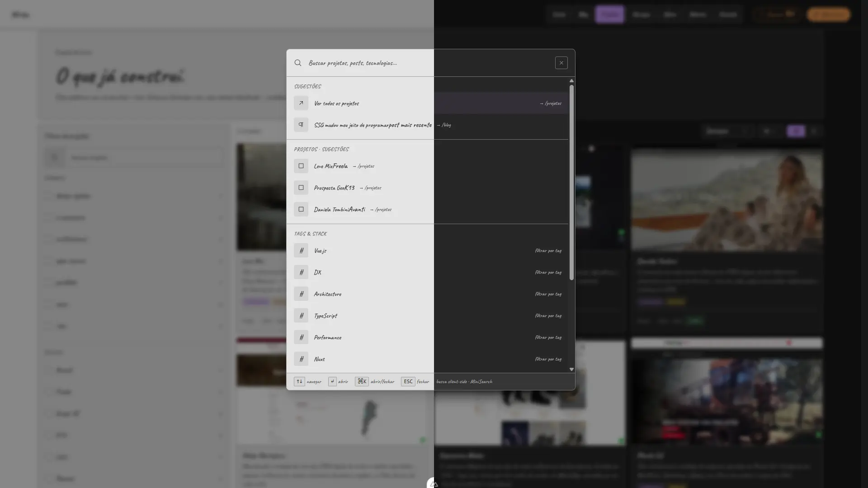Click 'Filtrar por tag' on the DX row

tap(548, 272)
